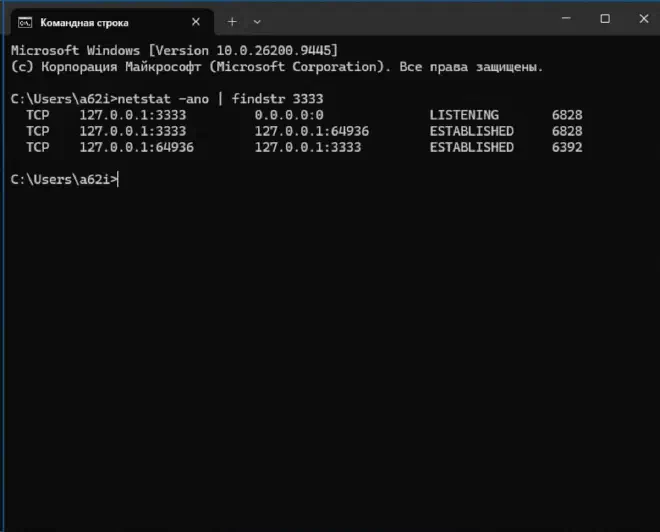Open a new terminal tab with plus button
This screenshot has height=532, width=660.
coord(232,22)
